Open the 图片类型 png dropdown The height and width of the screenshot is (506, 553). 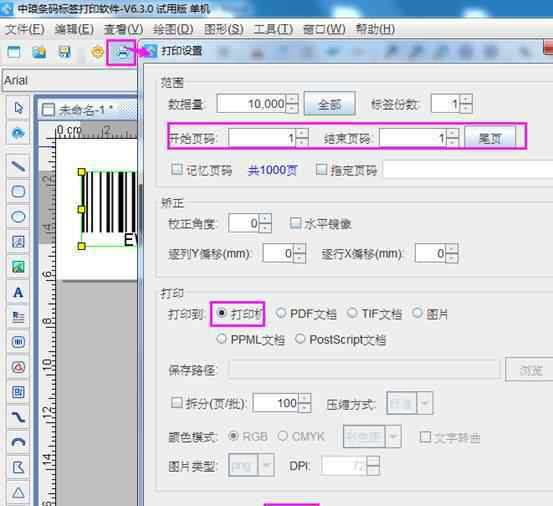(266, 465)
